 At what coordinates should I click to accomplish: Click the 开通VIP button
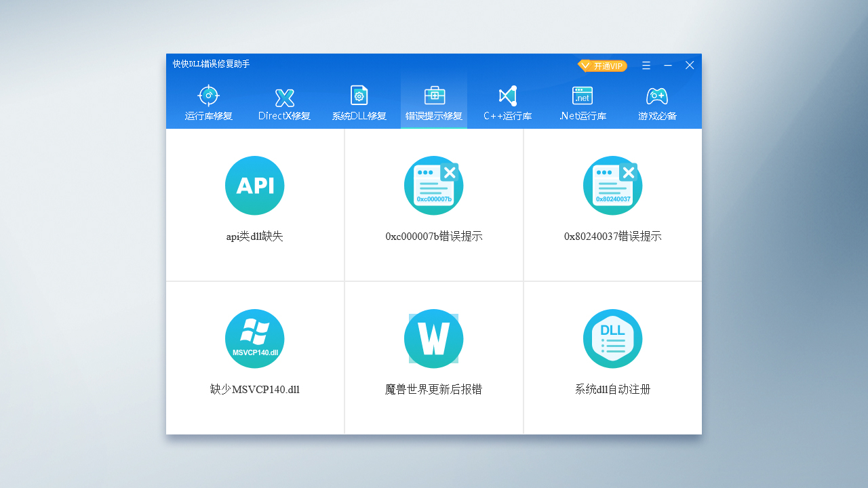click(602, 65)
